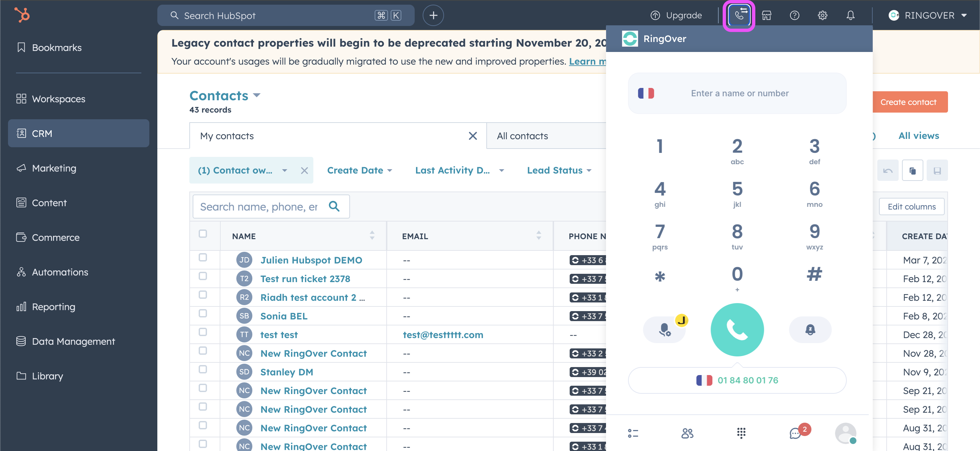Click phone badge for Julien Hubspot DEMO
This screenshot has width=980, height=451.
(588, 260)
